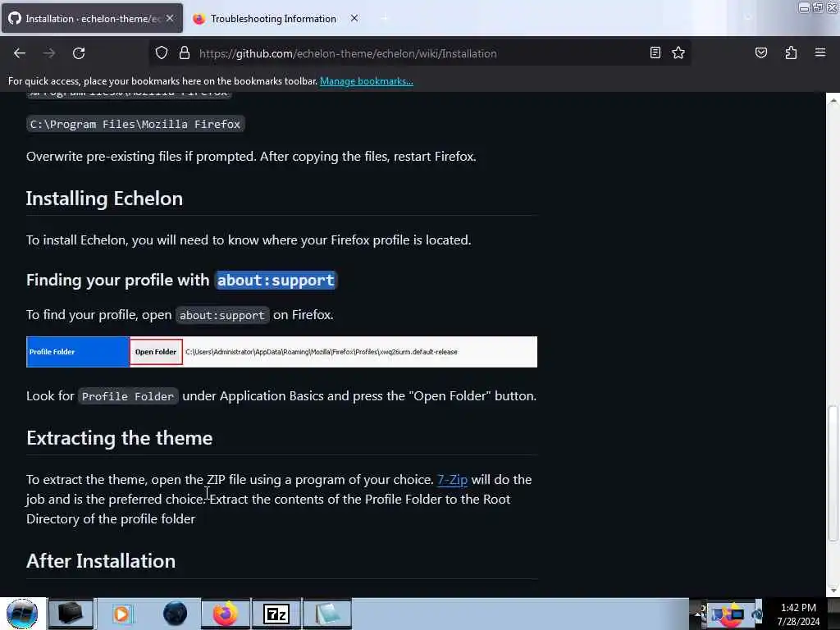Open the 7-Zip taskbar icon
Image resolution: width=840 pixels, height=630 pixels.
coord(276,614)
